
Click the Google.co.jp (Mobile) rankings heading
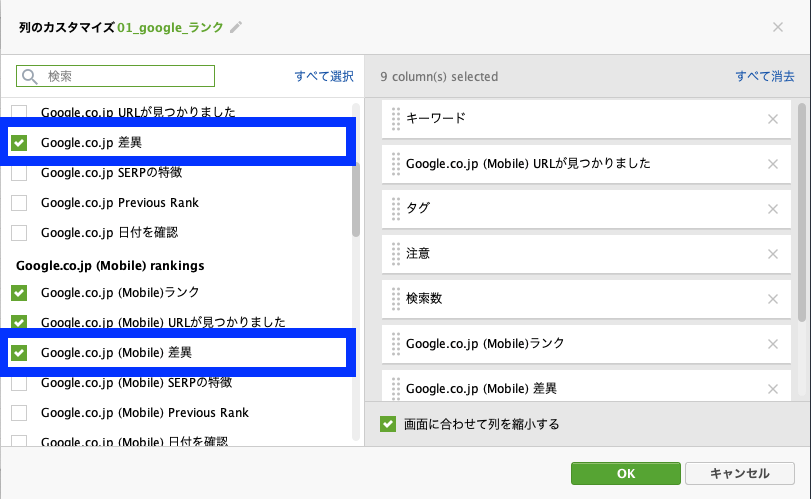tap(110, 265)
